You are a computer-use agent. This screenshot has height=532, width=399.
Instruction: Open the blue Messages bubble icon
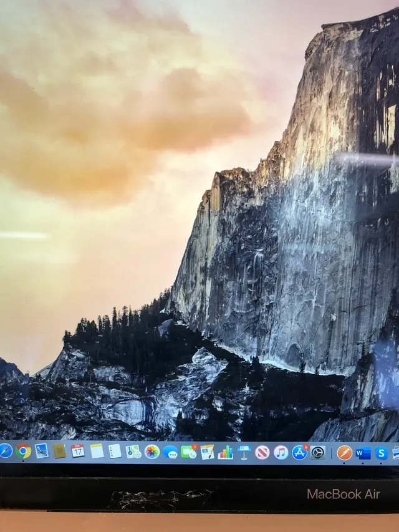click(x=170, y=452)
